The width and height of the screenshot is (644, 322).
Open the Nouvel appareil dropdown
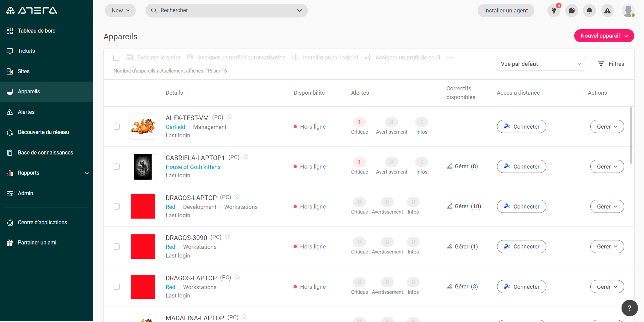tap(604, 36)
